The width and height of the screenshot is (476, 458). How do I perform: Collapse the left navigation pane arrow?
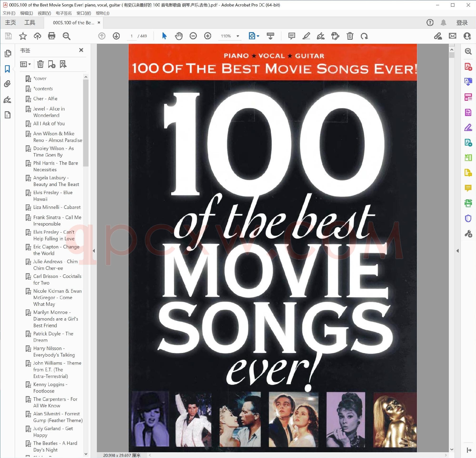[94, 251]
